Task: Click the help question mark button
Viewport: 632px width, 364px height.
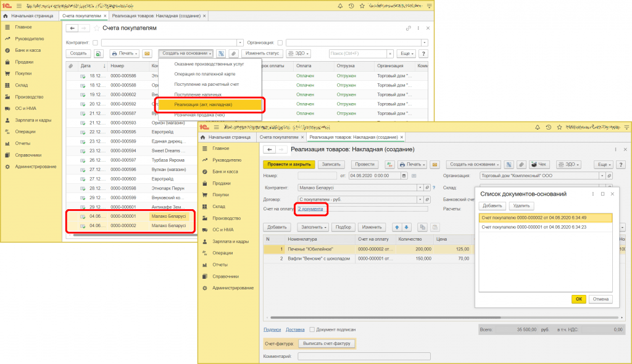Action: coord(423,54)
